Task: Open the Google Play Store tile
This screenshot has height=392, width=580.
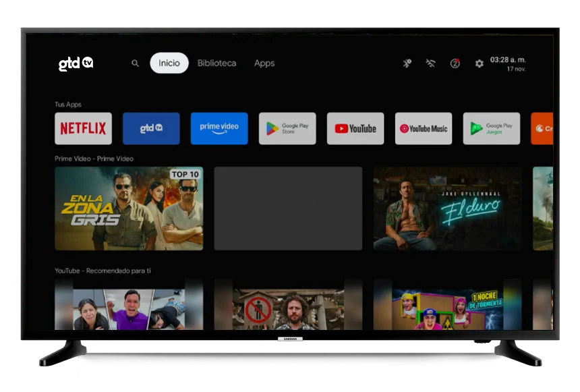Action: pyautogui.click(x=287, y=128)
